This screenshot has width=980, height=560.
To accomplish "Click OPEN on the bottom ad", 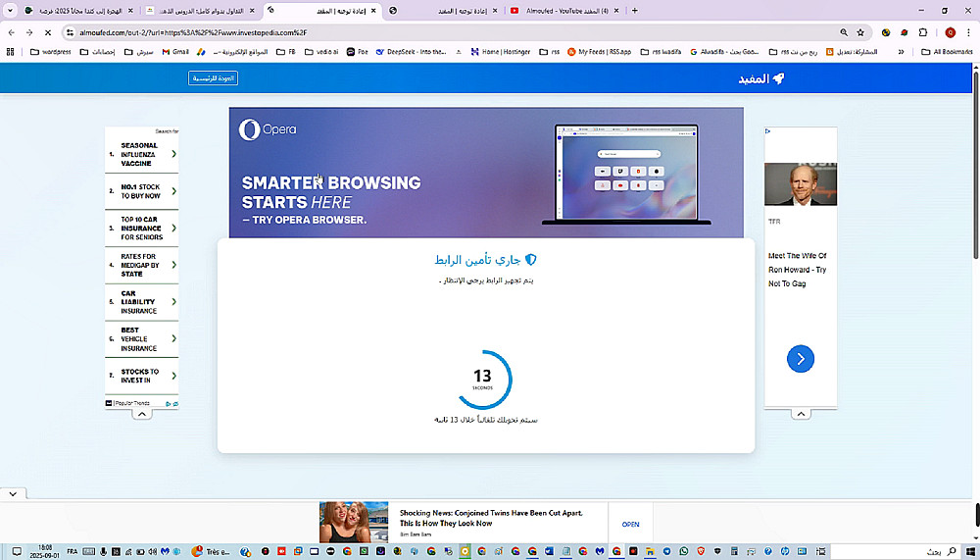I will pos(630,525).
